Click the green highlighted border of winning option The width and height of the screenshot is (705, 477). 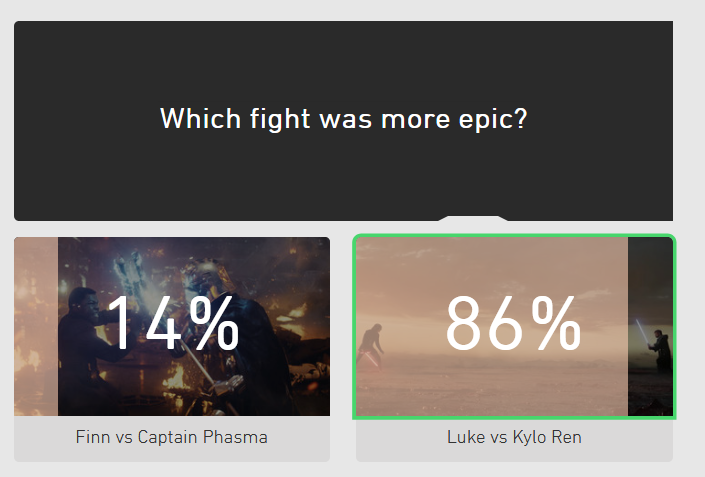point(514,236)
